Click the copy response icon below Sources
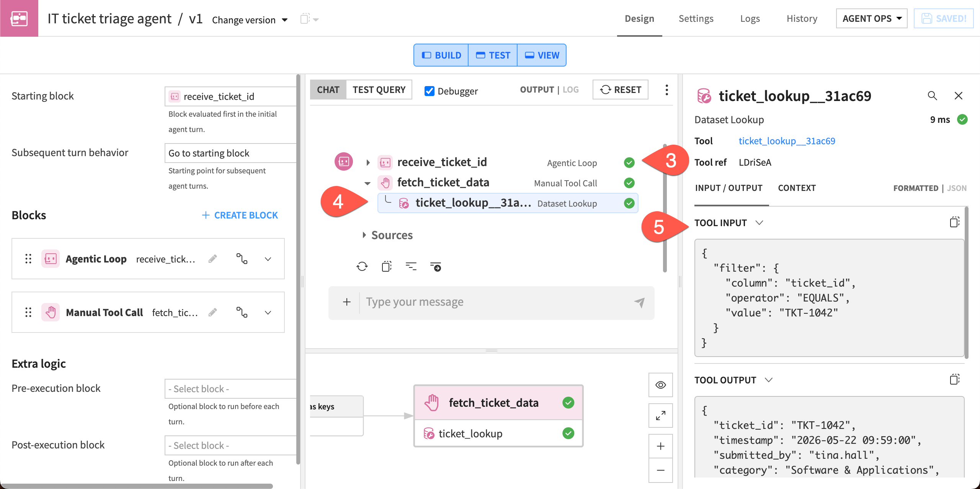The height and width of the screenshot is (489, 980). click(387, 266)
